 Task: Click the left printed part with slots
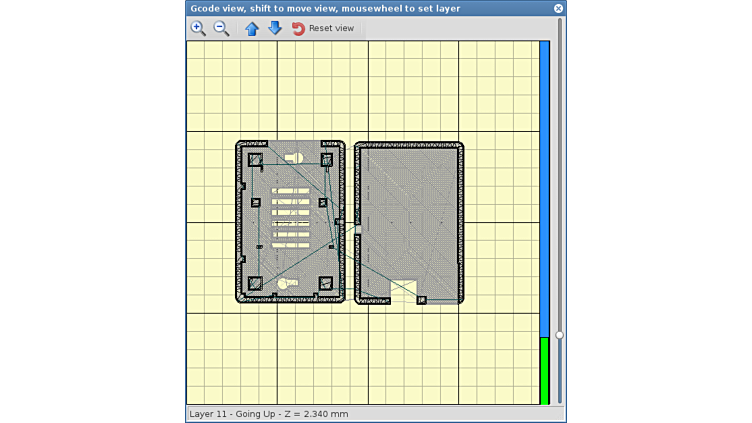[x=291, y=222]
